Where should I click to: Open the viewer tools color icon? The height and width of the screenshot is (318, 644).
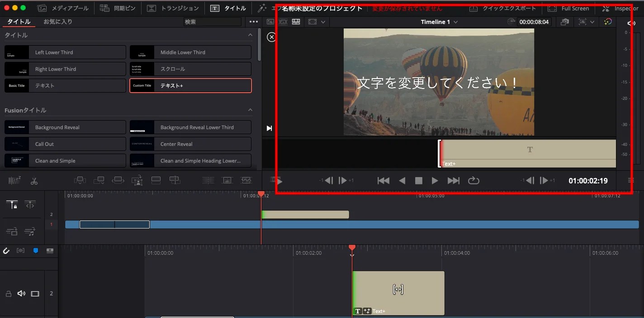click(608, 22)
